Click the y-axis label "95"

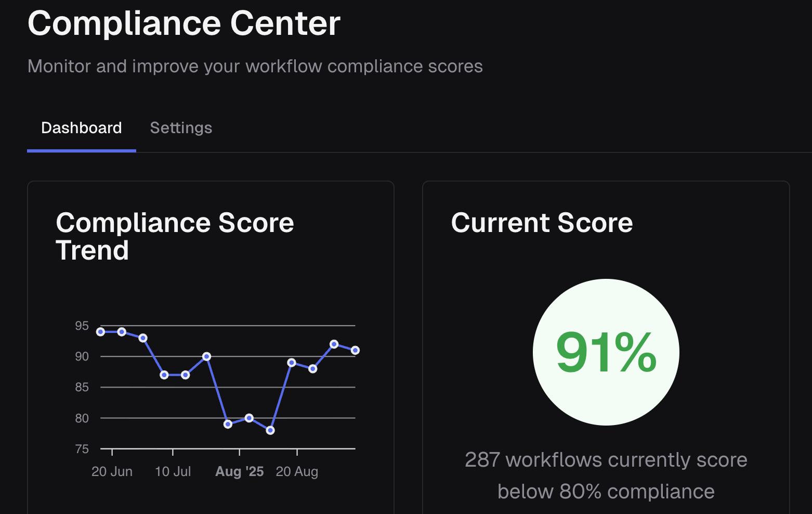point(82,326)
